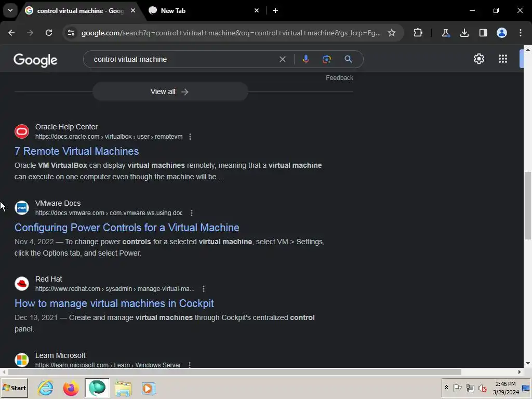Submit search with magnifier icon
Viewport: 532px width, 399px height.
(348, 59)
